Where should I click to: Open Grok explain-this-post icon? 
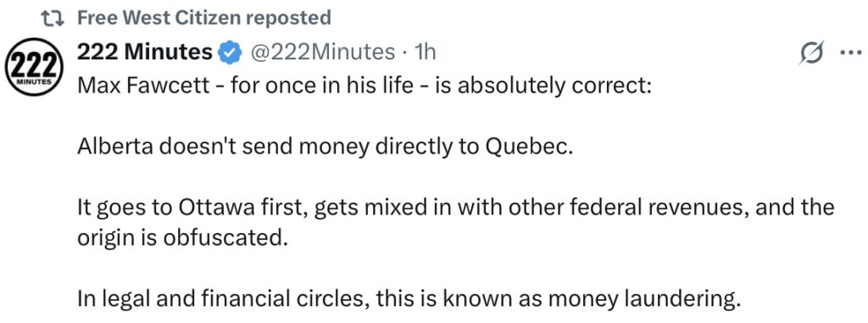(811, 53)
